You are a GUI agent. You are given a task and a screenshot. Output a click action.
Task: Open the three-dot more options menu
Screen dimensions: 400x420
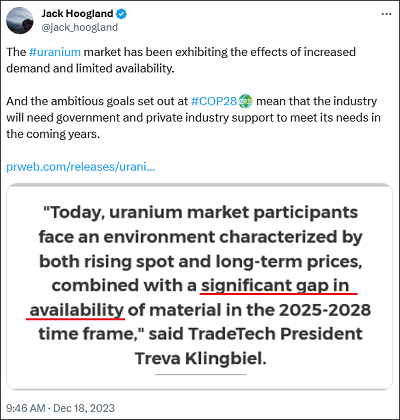click(x=386, y=14)
